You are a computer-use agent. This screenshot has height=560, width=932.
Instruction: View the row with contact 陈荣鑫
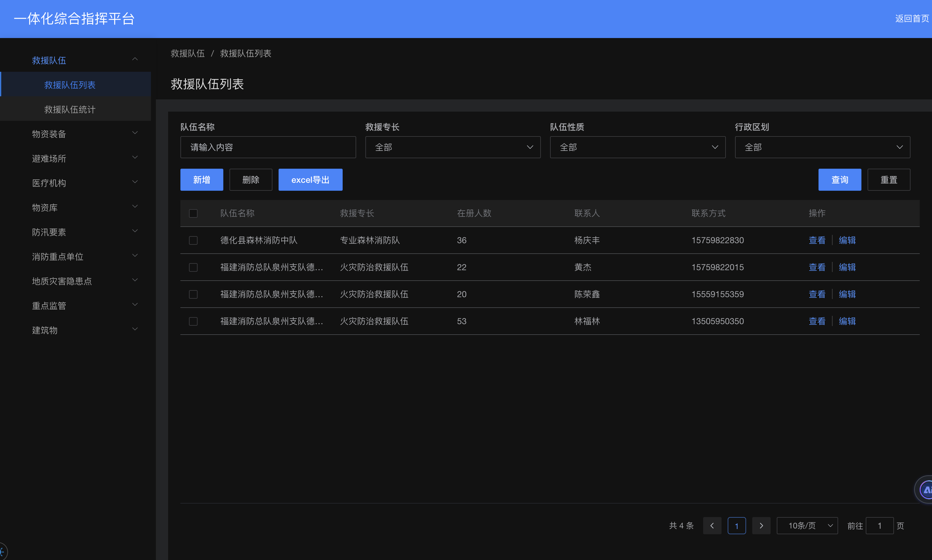[x=817, y=294]
